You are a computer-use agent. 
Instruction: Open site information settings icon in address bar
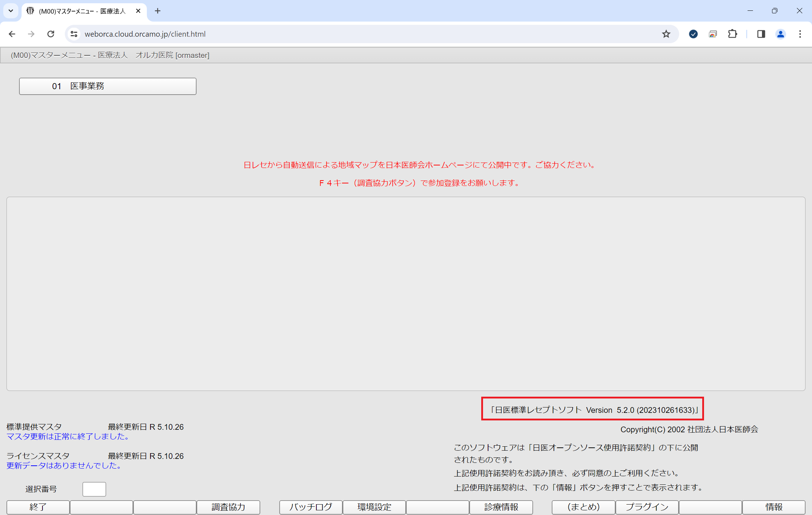(74, 34)
